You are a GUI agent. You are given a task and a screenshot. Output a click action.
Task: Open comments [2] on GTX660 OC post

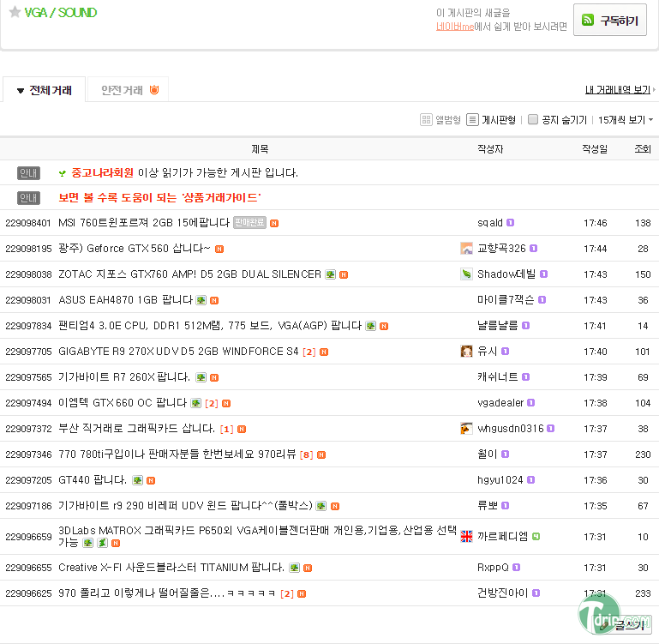[x=212, y=403]
